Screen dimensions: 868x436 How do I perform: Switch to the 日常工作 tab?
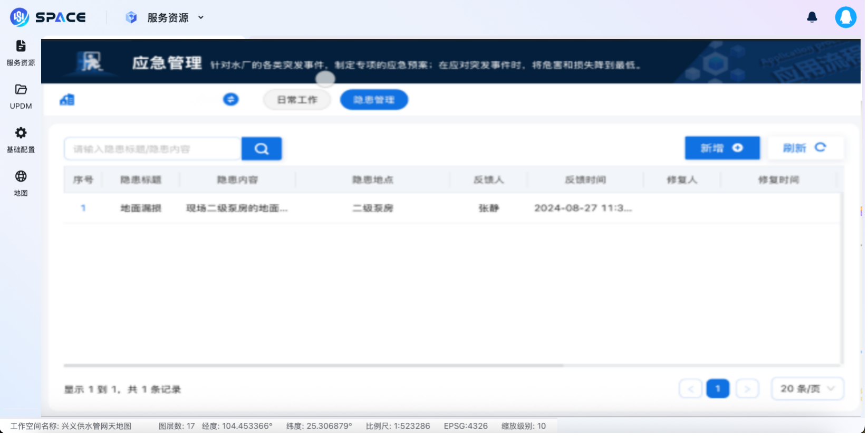pyautogui.click(x=297, y=100)
